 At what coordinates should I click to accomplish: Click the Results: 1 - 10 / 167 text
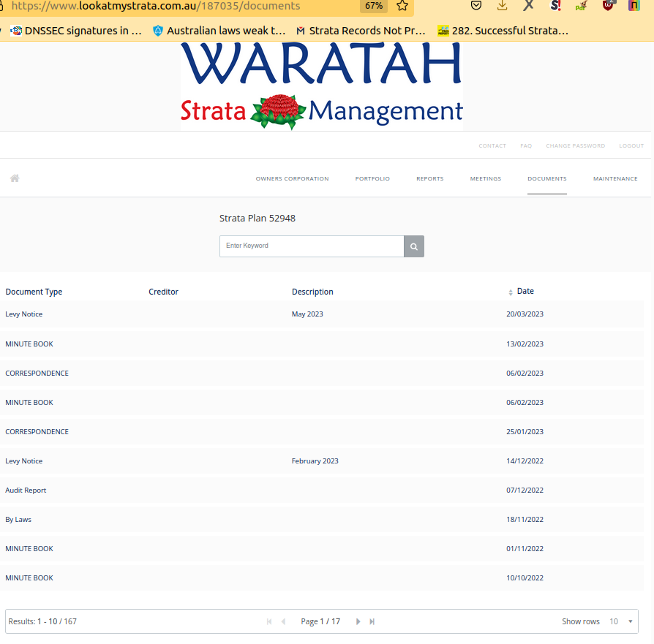click(x=42, y=621)
